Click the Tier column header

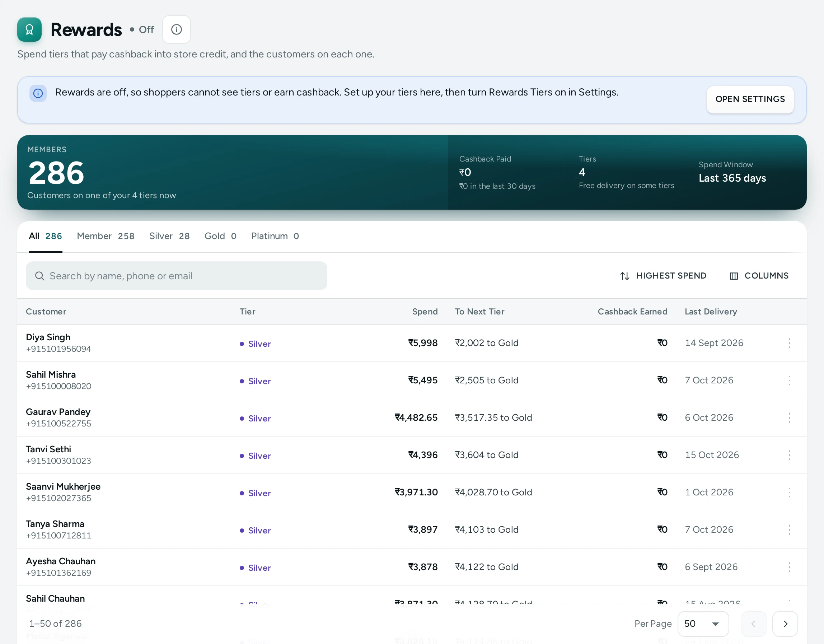248,312
